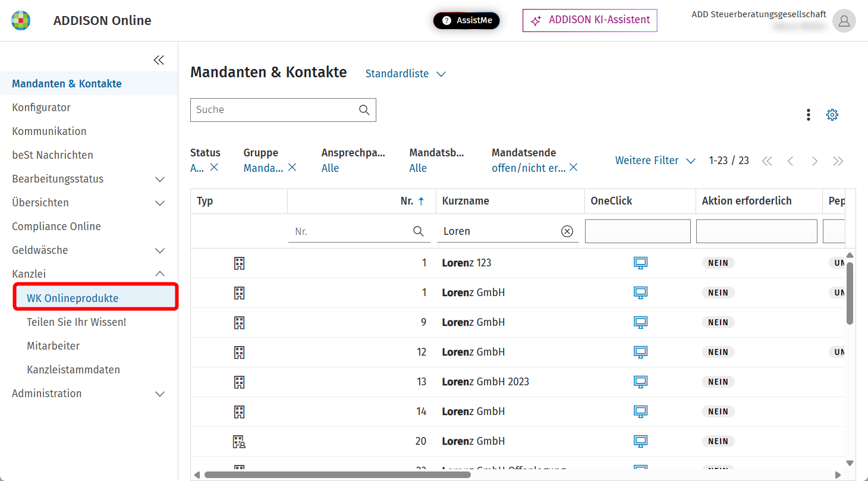Click the building type icon for Lorenz 123
868x481 pixels.
[239, 263]
